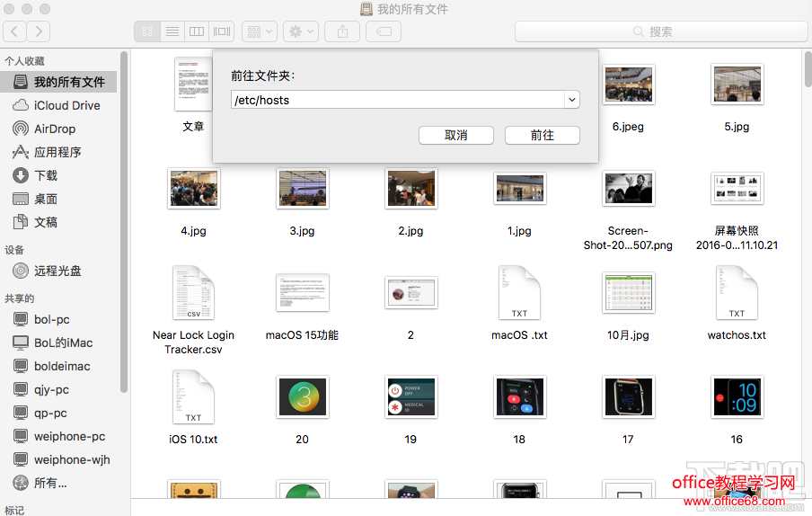
Task: Expand the folder path history dropdown
Action: (571, 100)
